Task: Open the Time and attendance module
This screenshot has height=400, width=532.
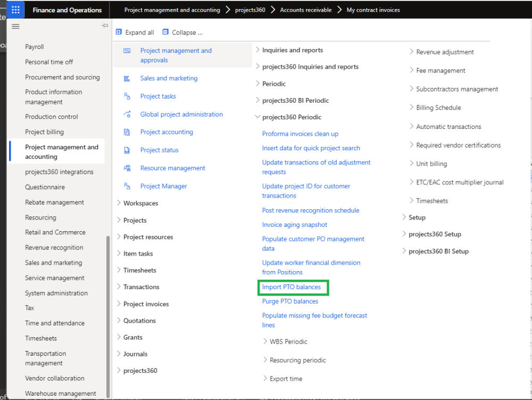Action: (55, 323)
